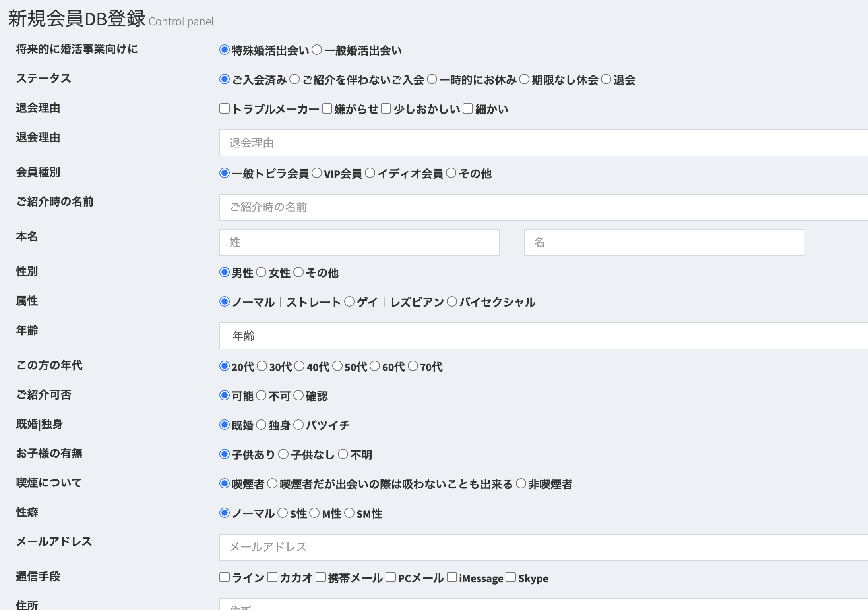Choose イディオ会員 member type
The image size is (868, 610).
pyautogui.click(x=370, y=173)
